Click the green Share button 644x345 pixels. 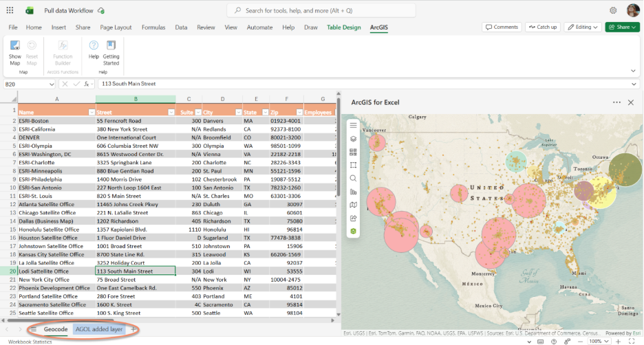click(x=622, y=27)
